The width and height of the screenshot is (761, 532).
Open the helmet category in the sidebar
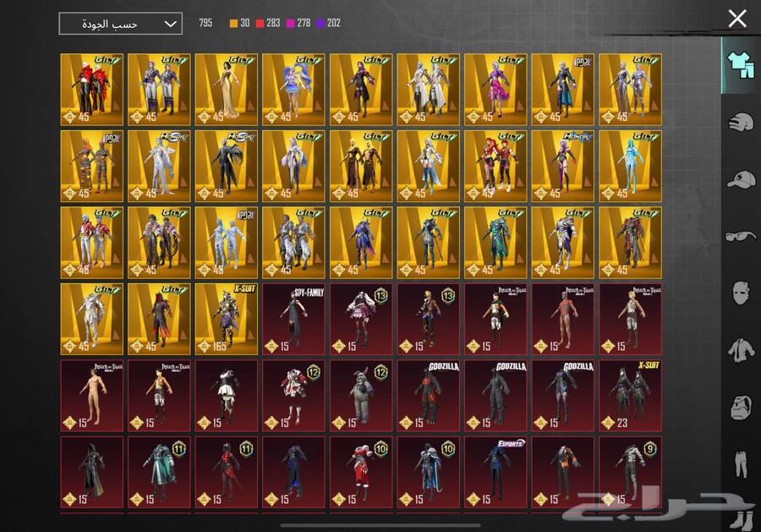tap(741, 122)
